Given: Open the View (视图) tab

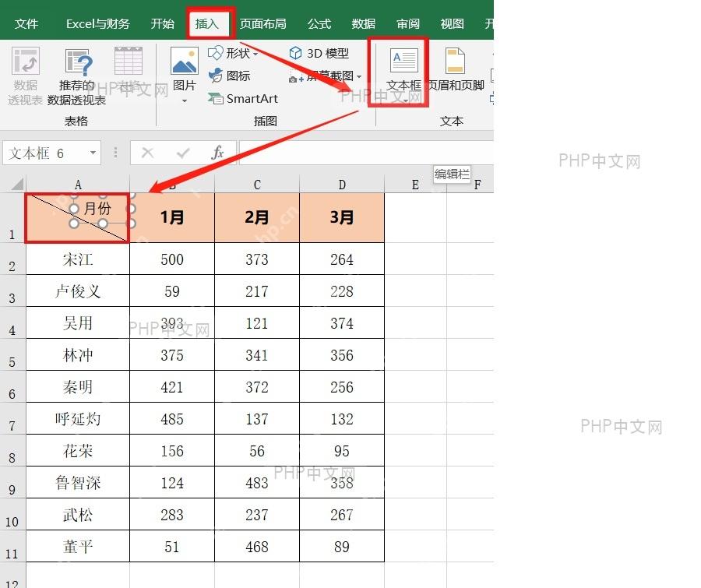Looking at the screenshot, I should (452, 23).
